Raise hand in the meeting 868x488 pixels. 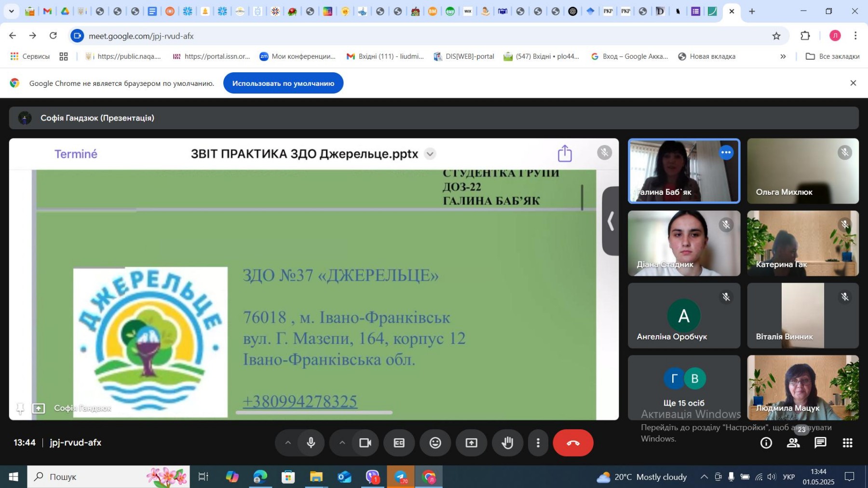click(507, 443)
